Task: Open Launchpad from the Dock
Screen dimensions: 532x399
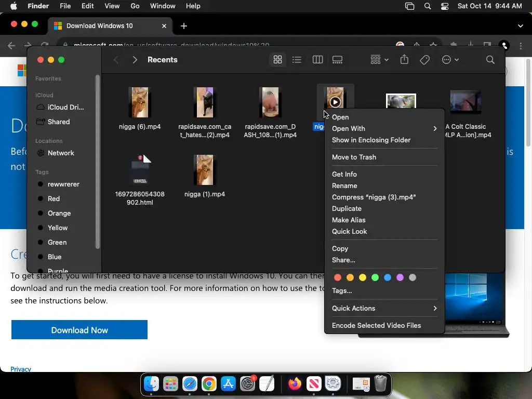Action: (x=170, y=384)
